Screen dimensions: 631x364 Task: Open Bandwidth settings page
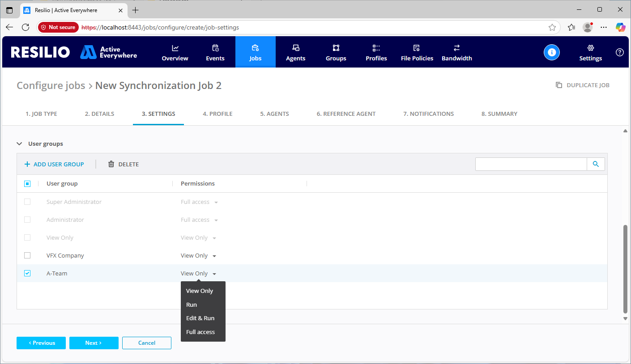[456, 52]
